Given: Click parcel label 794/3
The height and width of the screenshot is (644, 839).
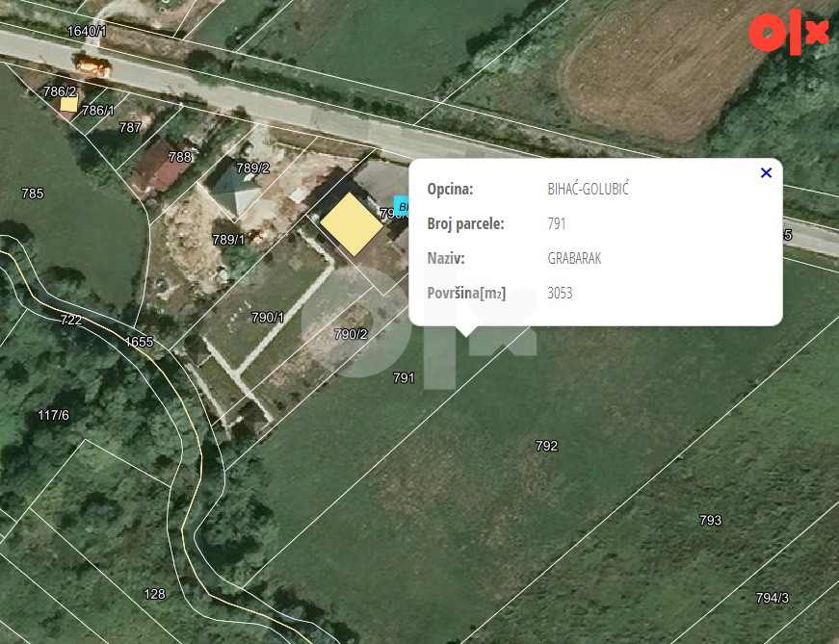Looking at the screenshot, I should [773, 598].
